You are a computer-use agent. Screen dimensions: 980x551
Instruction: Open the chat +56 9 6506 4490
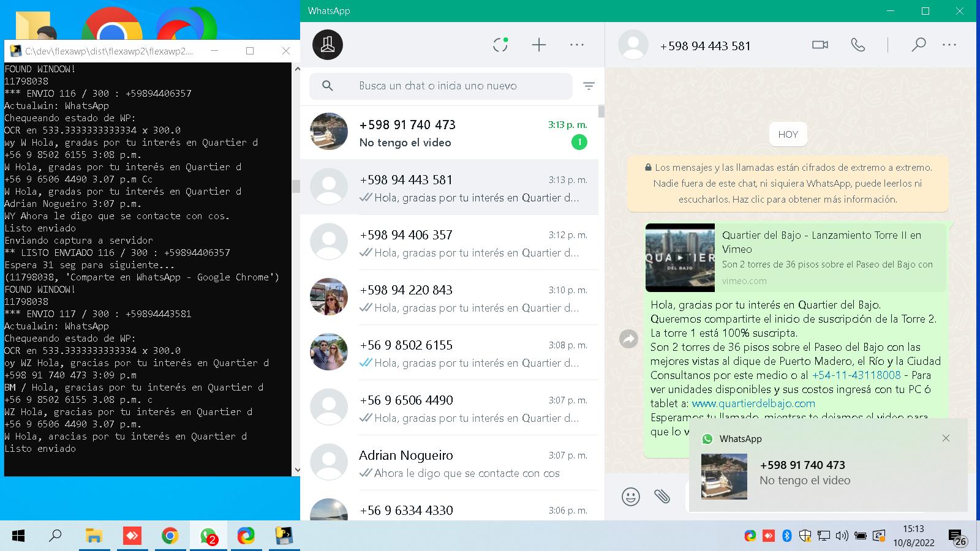[x=449, y=408]
